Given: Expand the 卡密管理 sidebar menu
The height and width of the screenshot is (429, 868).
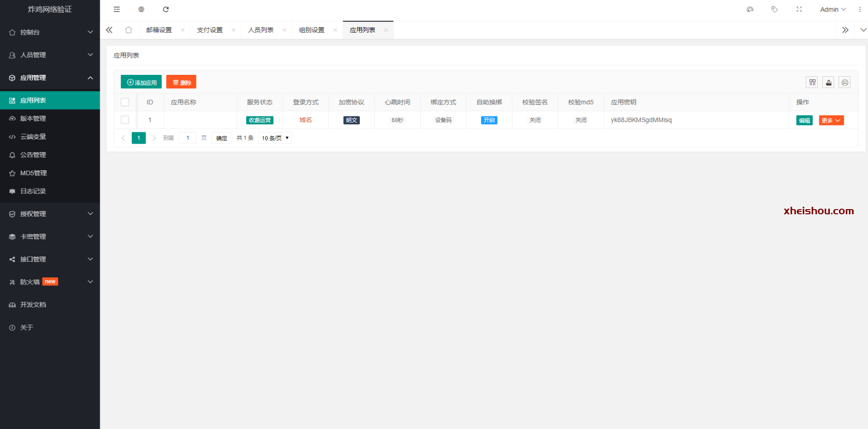Looking at the screenshot, I should click(50, 236).
